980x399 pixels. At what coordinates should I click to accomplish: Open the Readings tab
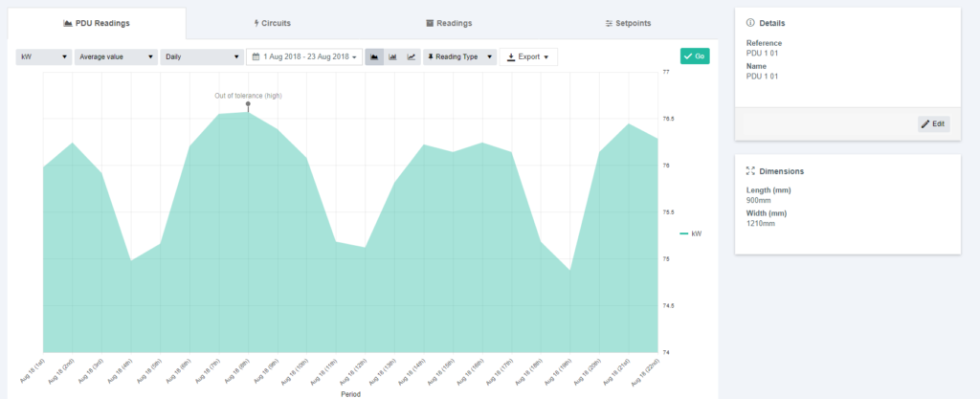[449, 22]
